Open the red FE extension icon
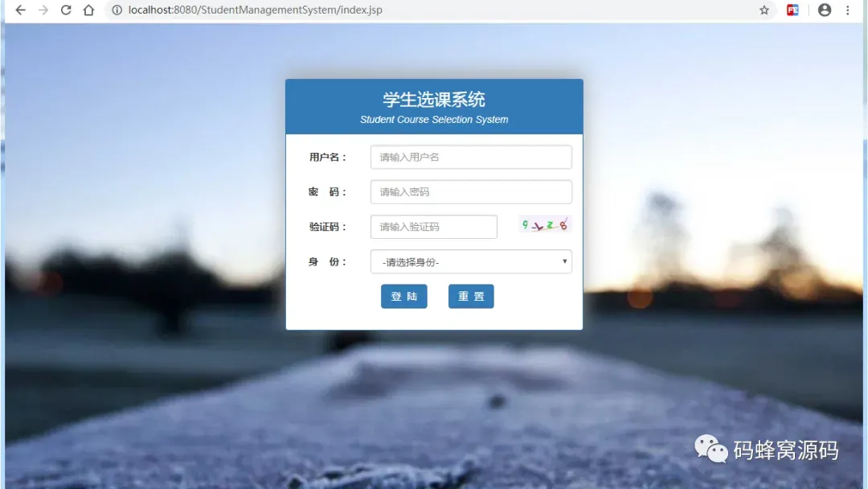This screenshot has height=489, width=868. click(x=792, y=10)
